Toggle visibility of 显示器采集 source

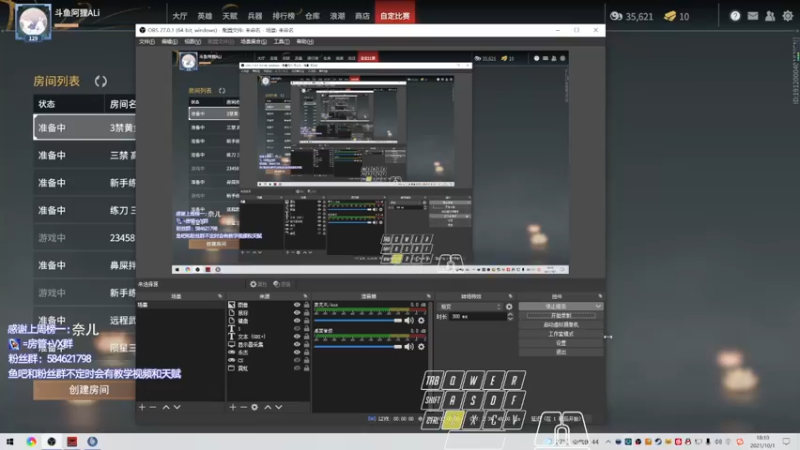click(x=297, y=344)
